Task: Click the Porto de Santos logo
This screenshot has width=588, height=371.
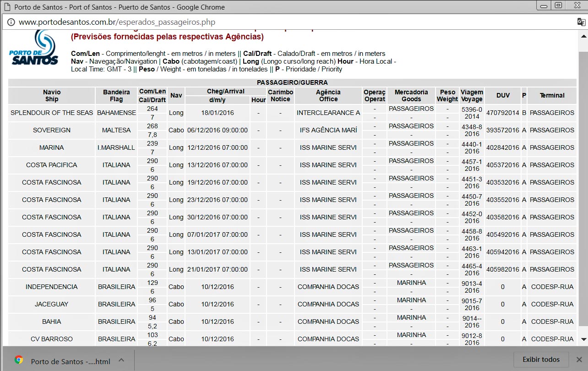Action: pyautogui.click(x=34, y=48)
